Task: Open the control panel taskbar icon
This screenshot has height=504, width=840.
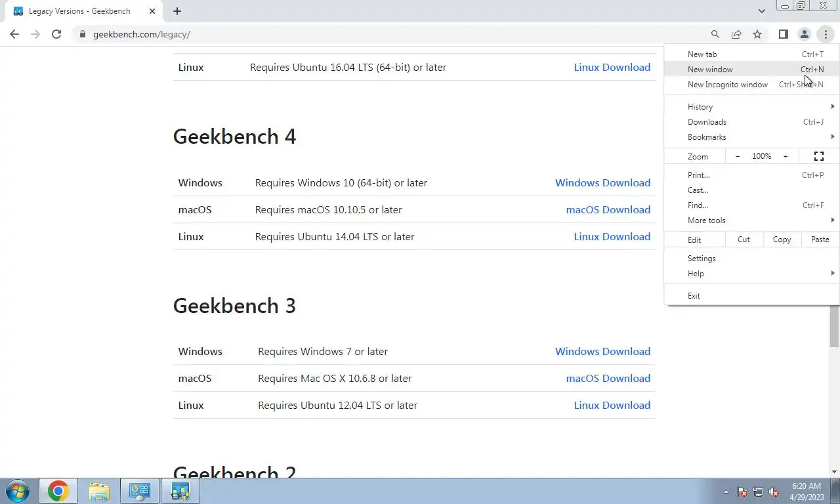Action: (140, 491)
